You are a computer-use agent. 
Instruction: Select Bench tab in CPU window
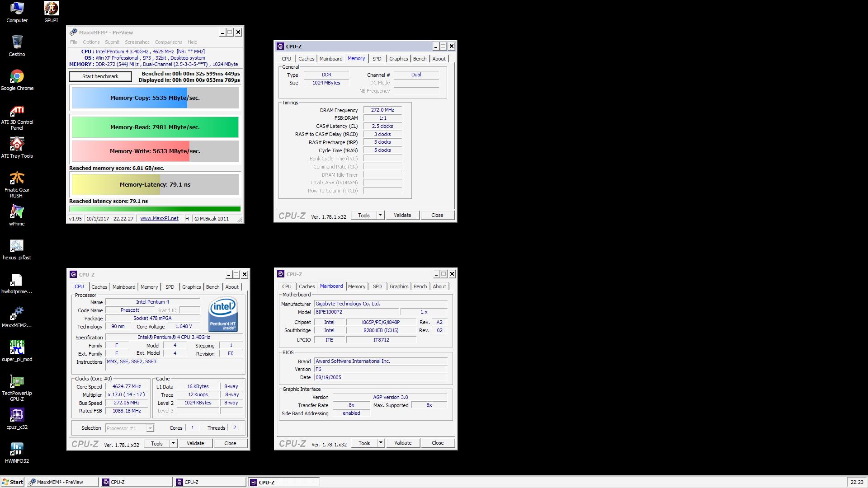pos(212,287)
